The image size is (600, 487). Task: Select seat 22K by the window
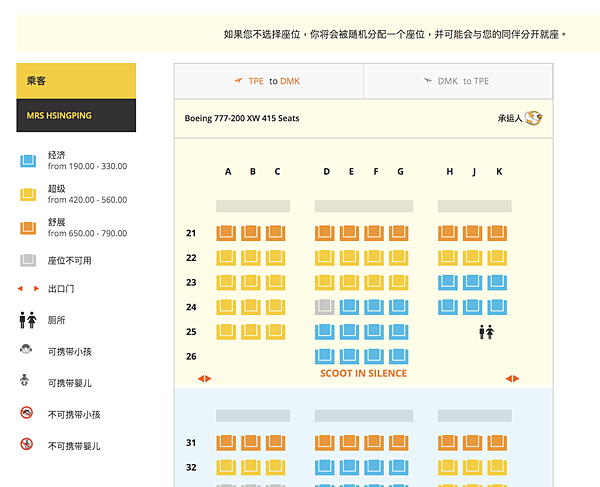tap(497, 258)
